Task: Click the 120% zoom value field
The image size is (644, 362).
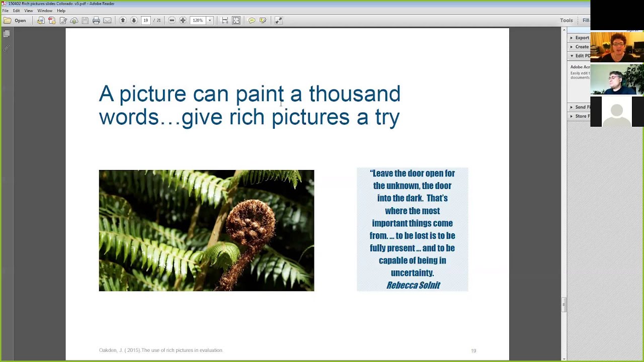Action: click(x=198, y=21)
